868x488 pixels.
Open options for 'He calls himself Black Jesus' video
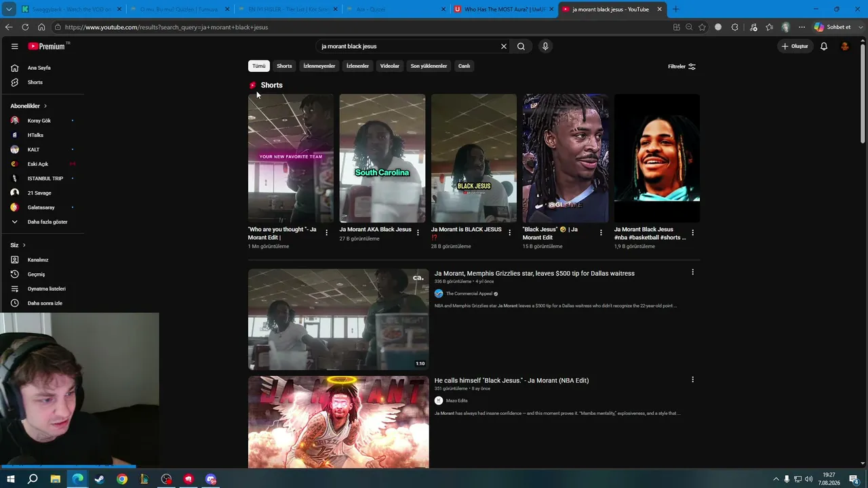[x=692, y=380]
